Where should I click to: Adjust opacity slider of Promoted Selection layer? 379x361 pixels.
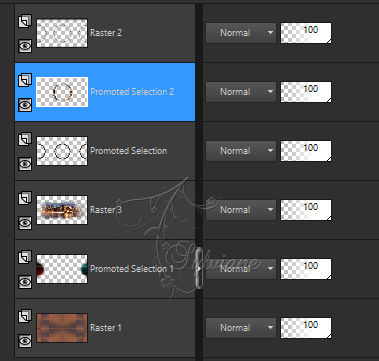tap(306, 151)
